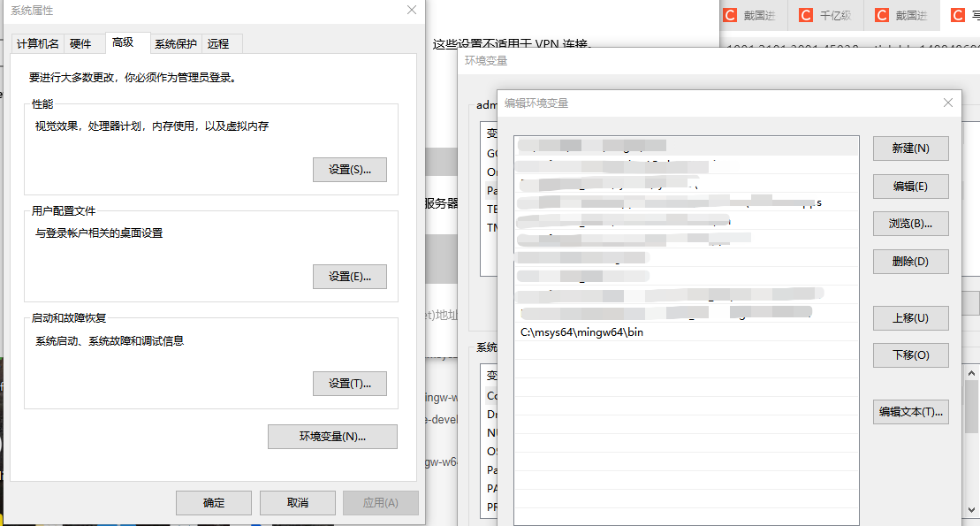Click 编辑(E) in 编辑环境变量 dialog
980x526 pixels.
tap(910, 187)
